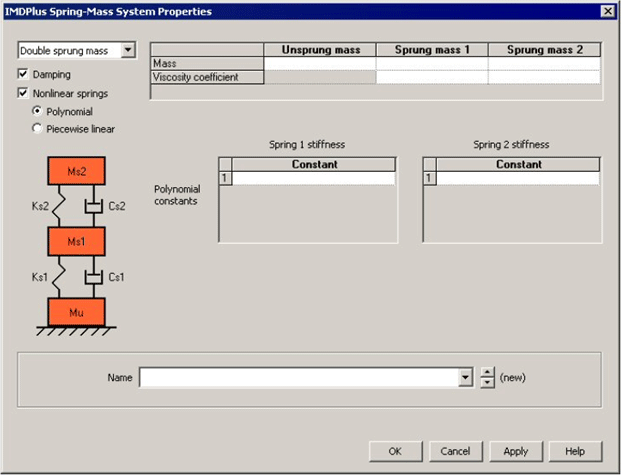Click the Sprung mass 2 Mass cell
Viewport: 621px width, 475px height.
click(545, 63)
